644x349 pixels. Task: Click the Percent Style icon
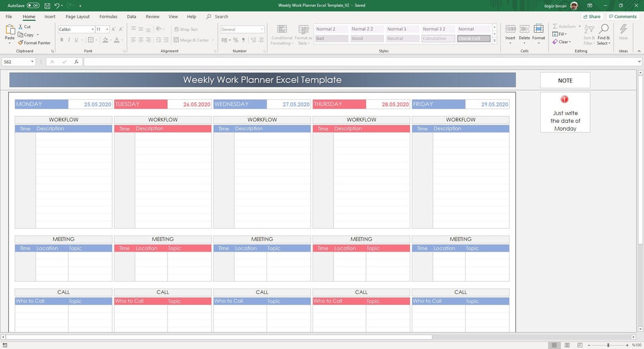(237, 39)
